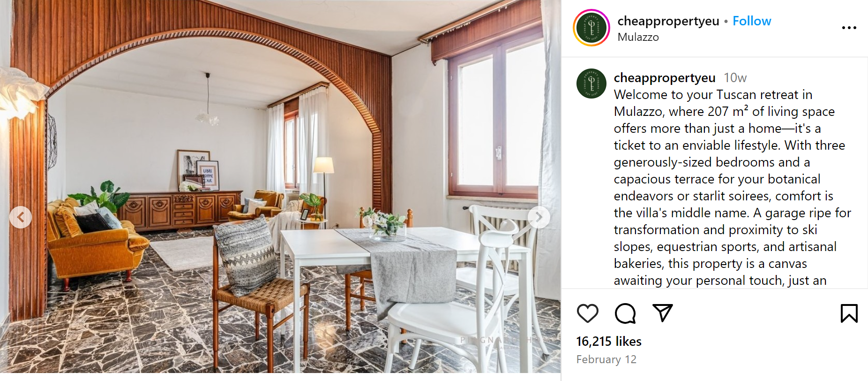This screenshot has width=868, height=381.
Task: Go to the previous photo in carousel
Action: [x=21, y=217]
